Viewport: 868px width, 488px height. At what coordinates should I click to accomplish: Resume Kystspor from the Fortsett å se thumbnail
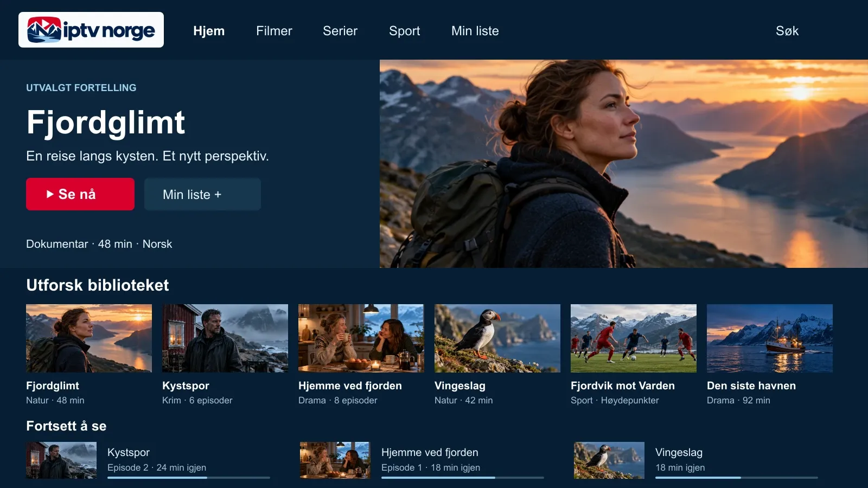tap(61, 460)
